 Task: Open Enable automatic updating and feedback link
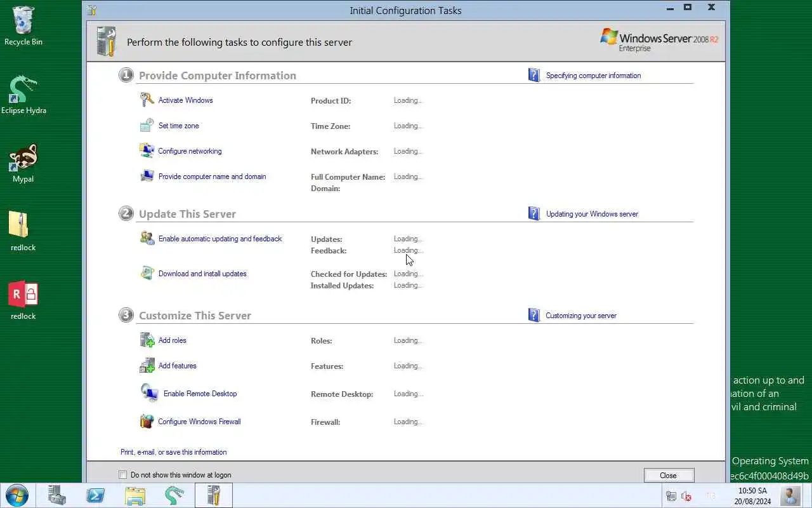220,239
